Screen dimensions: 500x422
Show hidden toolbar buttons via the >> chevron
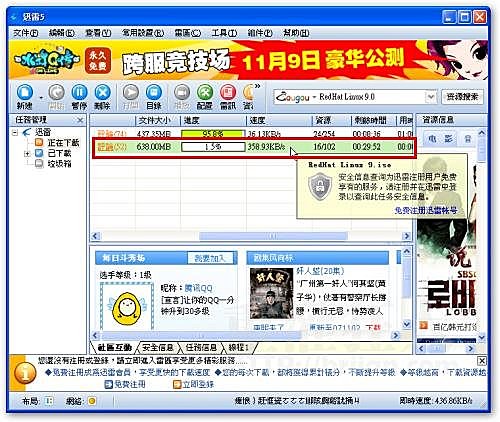257,86
